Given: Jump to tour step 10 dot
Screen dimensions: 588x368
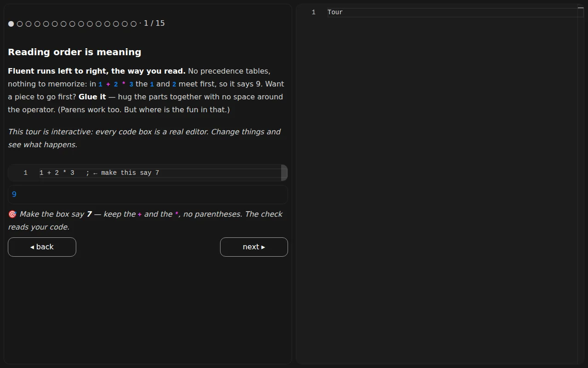Looking at the screenshot, I should tap(90, 24).
